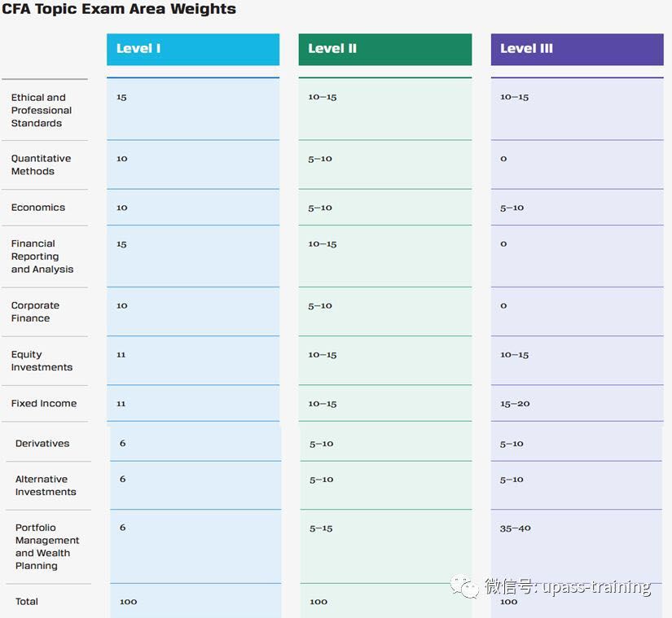This screenshot has width=672, height=618.
Task: Click the Total row label
Action: pos(27,602)
